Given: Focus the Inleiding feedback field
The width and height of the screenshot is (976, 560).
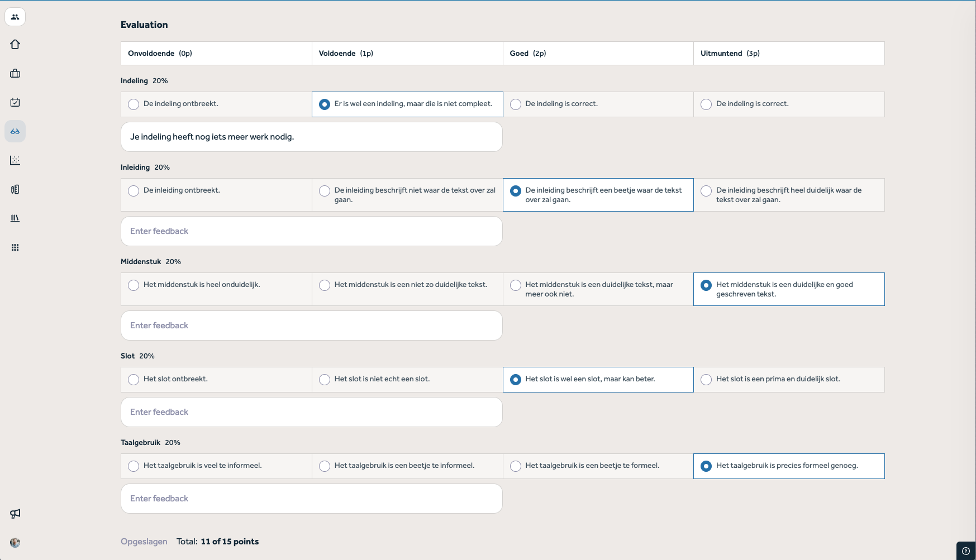Looking at the screenshot, I should (312, 231).
